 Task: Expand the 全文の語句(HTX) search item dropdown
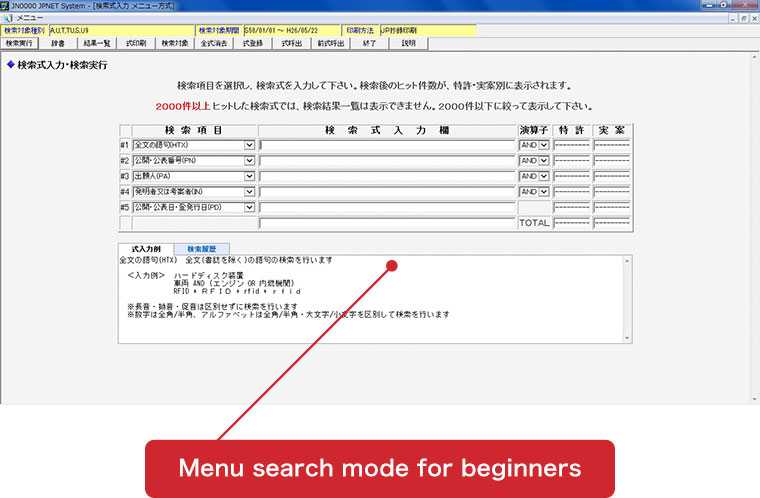tap(249, 145)
